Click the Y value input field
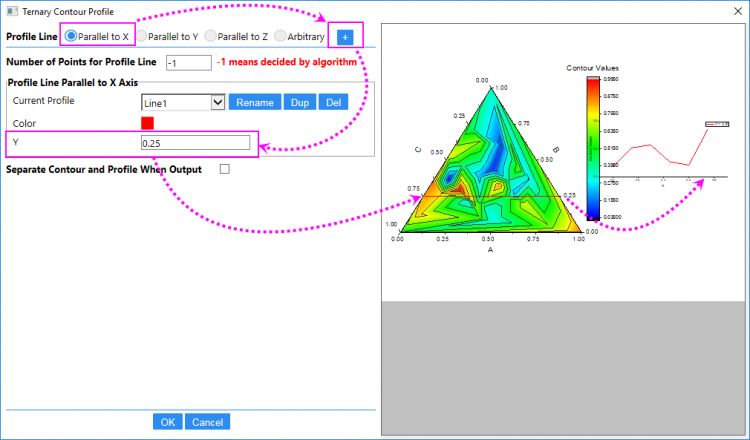Viewport: 750px width, 440px height. [x=195, y=144]
